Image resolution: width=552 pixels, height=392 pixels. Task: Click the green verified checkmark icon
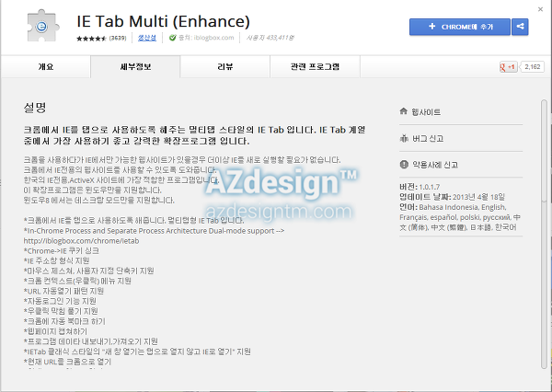[173, 38]
